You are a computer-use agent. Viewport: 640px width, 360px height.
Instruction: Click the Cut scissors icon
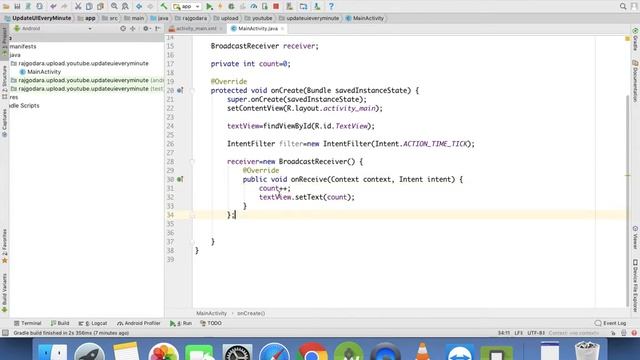(78, 6)
